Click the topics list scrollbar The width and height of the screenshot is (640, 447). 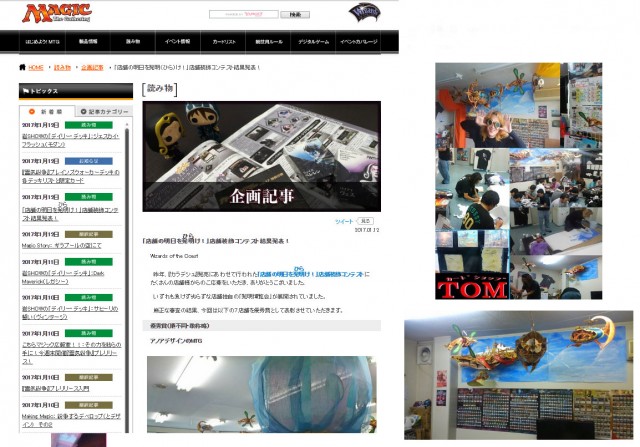pyautogui.click(x=127, y=280)
